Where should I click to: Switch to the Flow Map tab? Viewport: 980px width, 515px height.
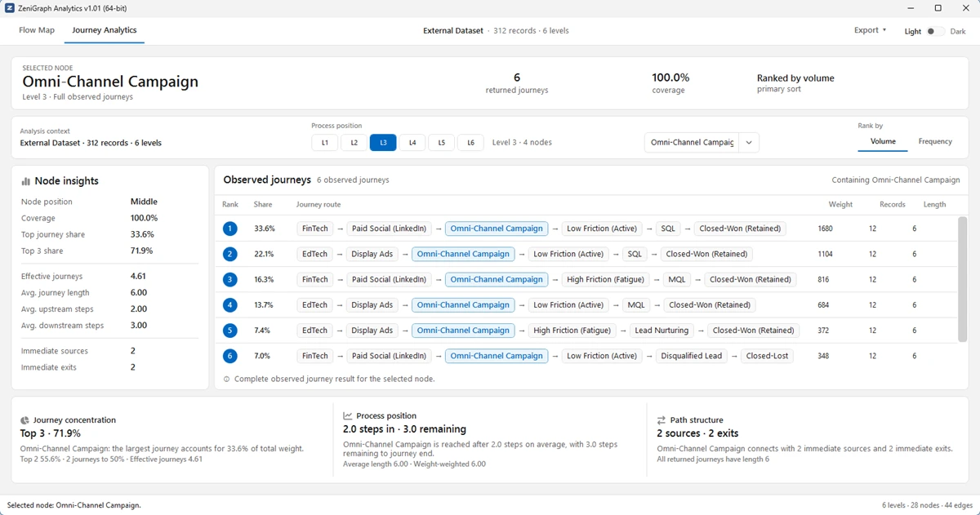(37, 30)
